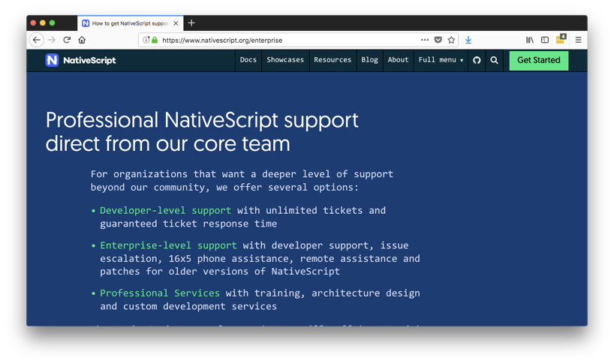
Task: Click the yellow extension icon with badge
Action: pyautogui.click(x=561, y=39)
